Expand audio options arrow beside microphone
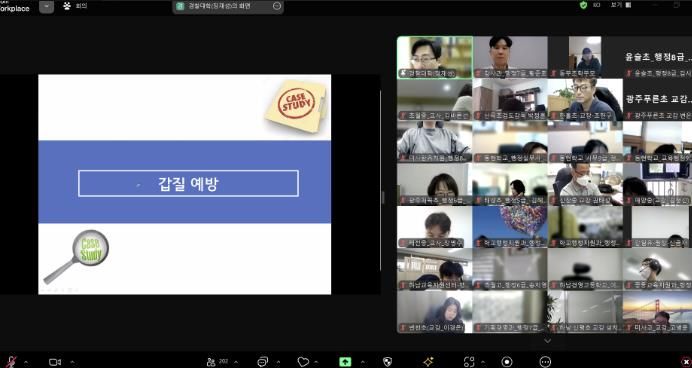Screen dimensions: 692x368 point(26,362)
